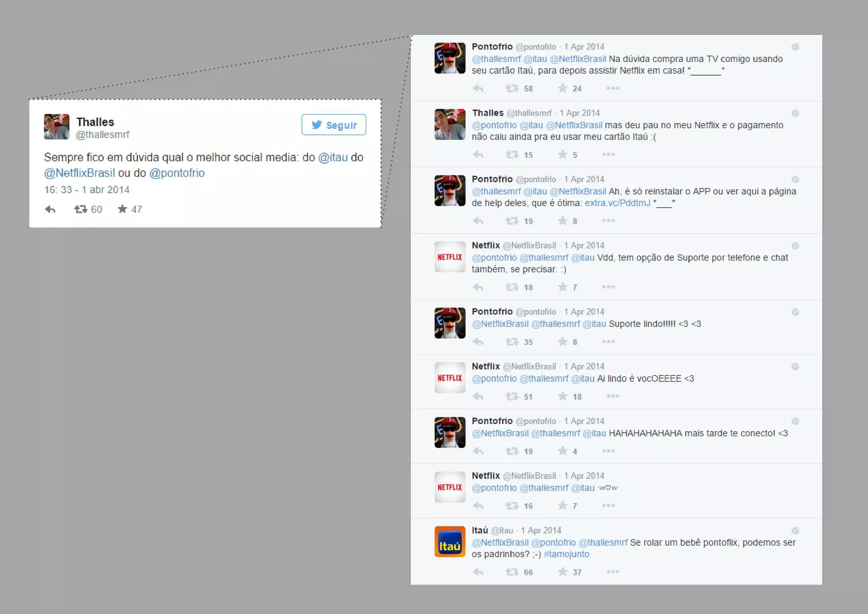This screenshot has width=868, height=614.
Task: Open the @pontofrio mention in main tweet
Action: click(x=177, y=173)
